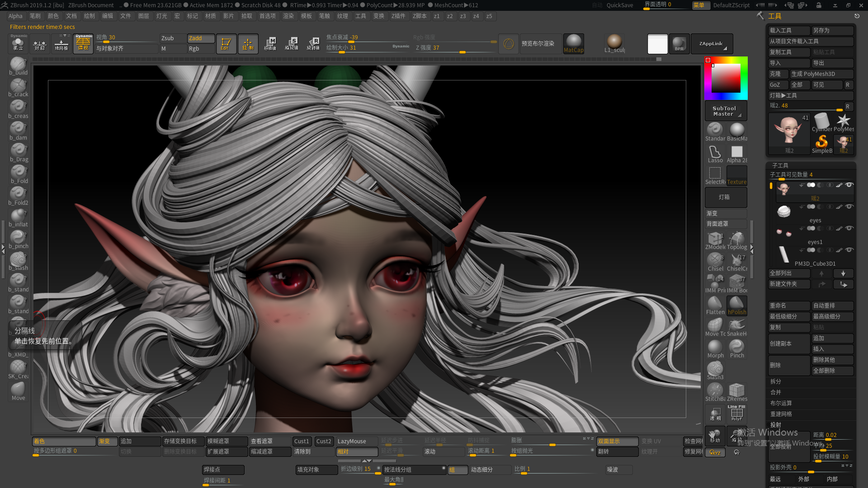The width and height of the screenshot is (868, 488).
Task: Open the 灯光 light menu
Action: [x=162, y=16]
